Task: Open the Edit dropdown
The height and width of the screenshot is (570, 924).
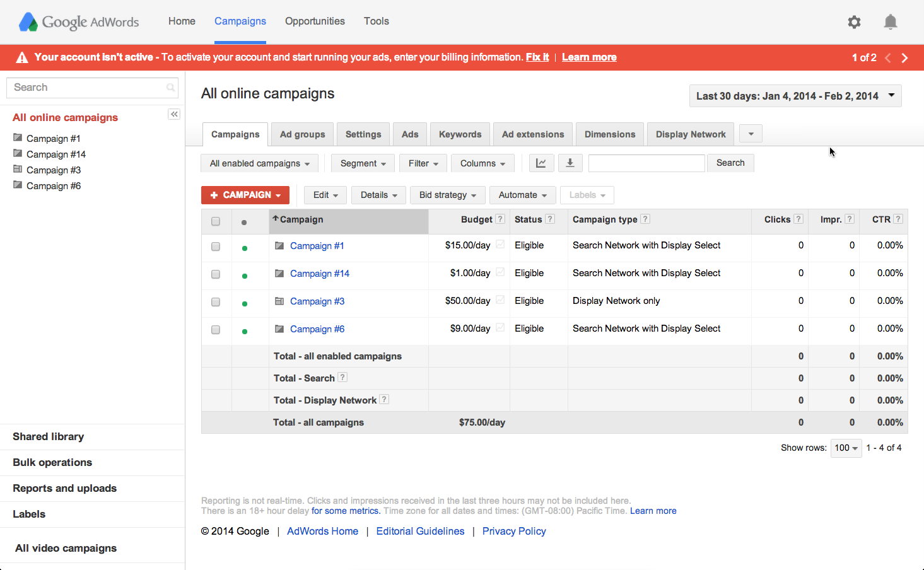Action: (x=325, y=195)
